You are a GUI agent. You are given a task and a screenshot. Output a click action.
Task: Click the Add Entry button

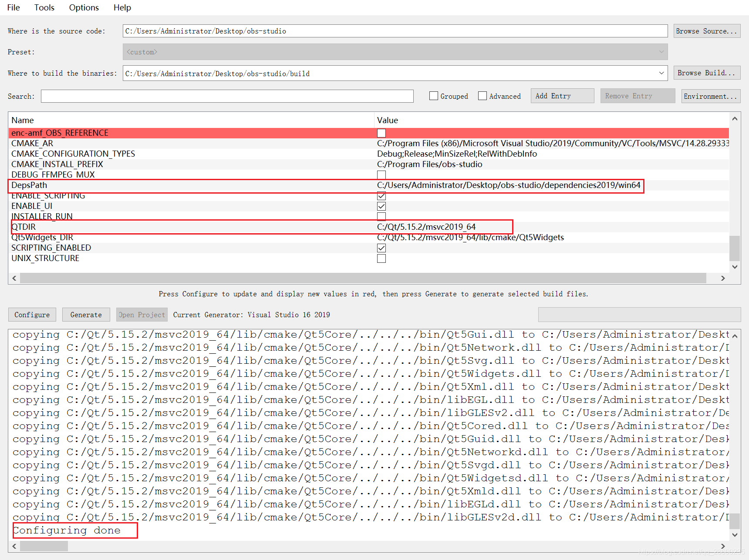[562, 96]
